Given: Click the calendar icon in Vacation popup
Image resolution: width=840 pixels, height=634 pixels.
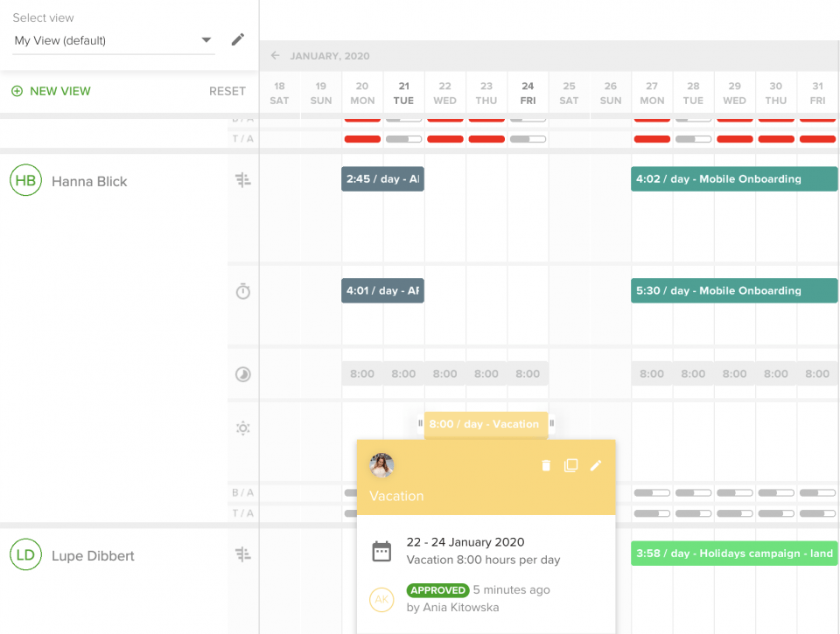Looking at the screenshot, I should pyautogui.click(x=381, y=551).
